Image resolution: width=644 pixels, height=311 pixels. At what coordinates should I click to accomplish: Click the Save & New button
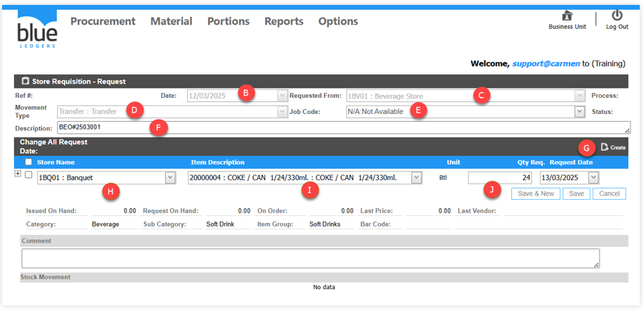[x=536, y=193]
